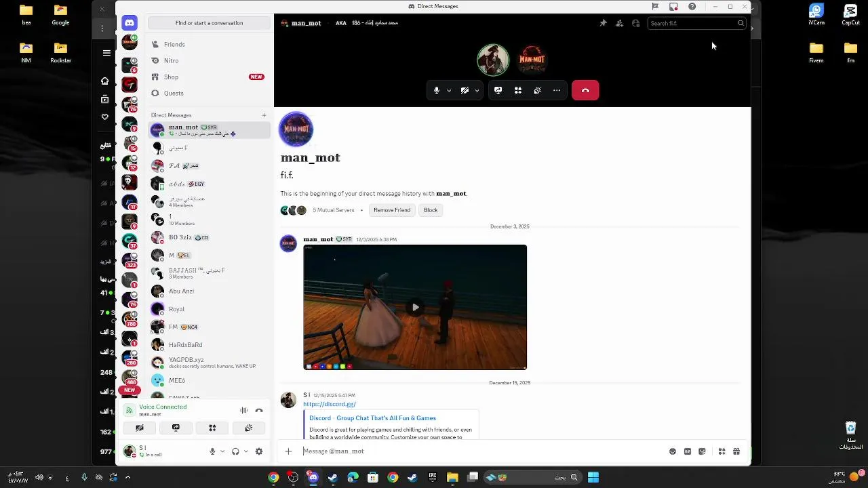Viewport: 868px width, 488px height.
Task: Open the BO 3ziz direct message
Action: (209, 238)
